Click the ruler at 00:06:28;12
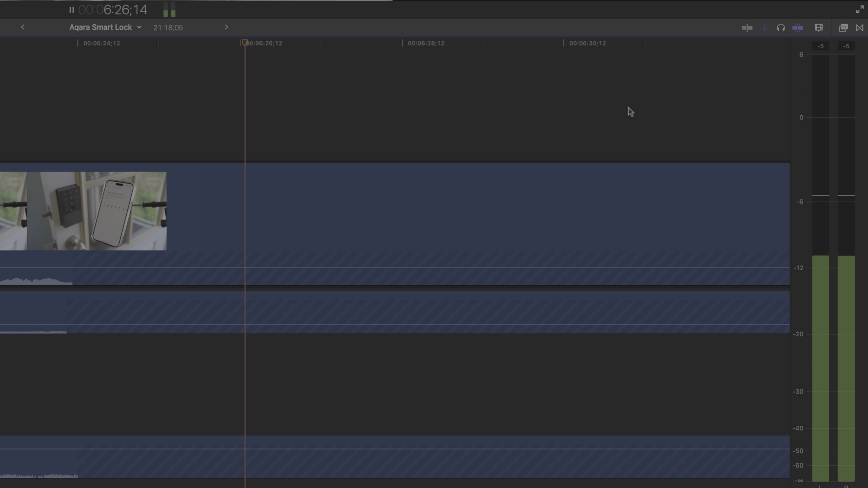This screenshot has width=868, height=488. pos(426,43)
